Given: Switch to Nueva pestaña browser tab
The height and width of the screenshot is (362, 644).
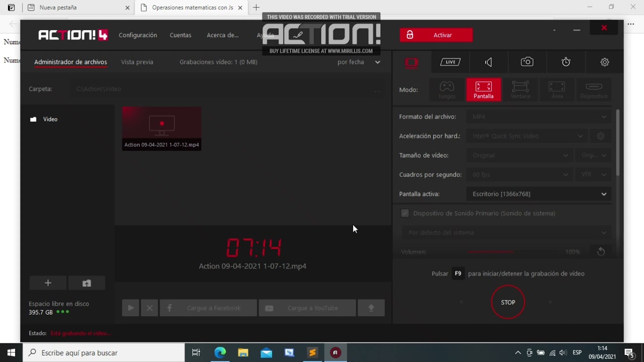Looking at the screenshot, I should click(79, 8).
